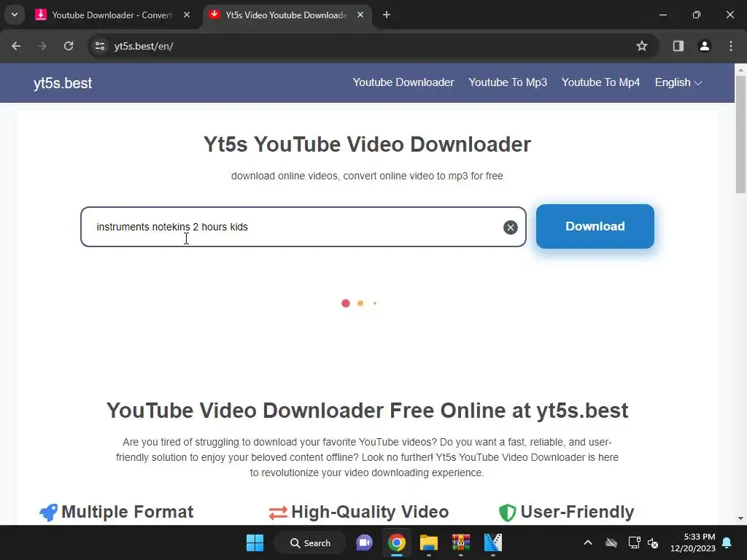This screenshot has width=747, height=560.
Task: Close the Youtube Downloader - Convert tab
Action: [187, 15]
